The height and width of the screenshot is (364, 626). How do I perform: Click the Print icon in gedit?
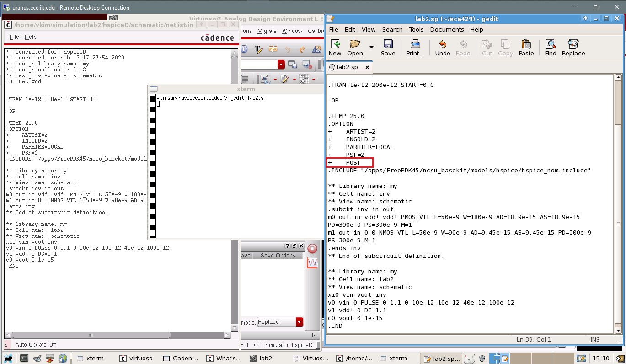pyautogui.click(x=415, y=48)
